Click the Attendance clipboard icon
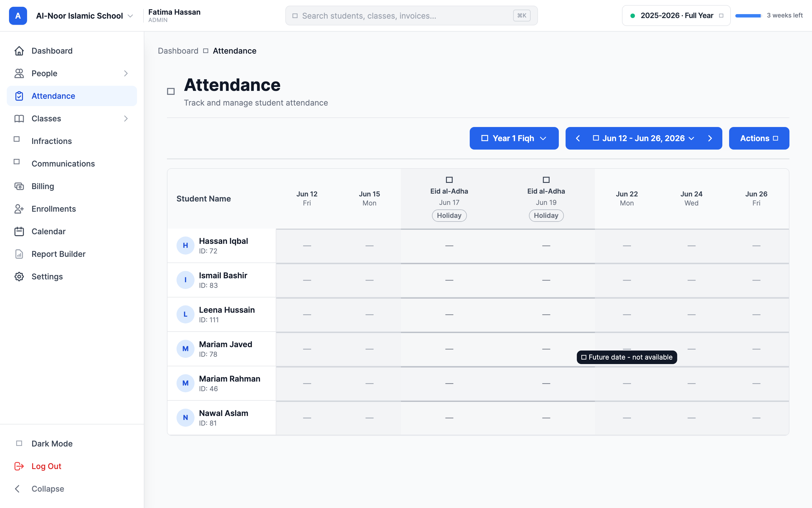Viewport: 812px width, 508px height. [19, 96]
